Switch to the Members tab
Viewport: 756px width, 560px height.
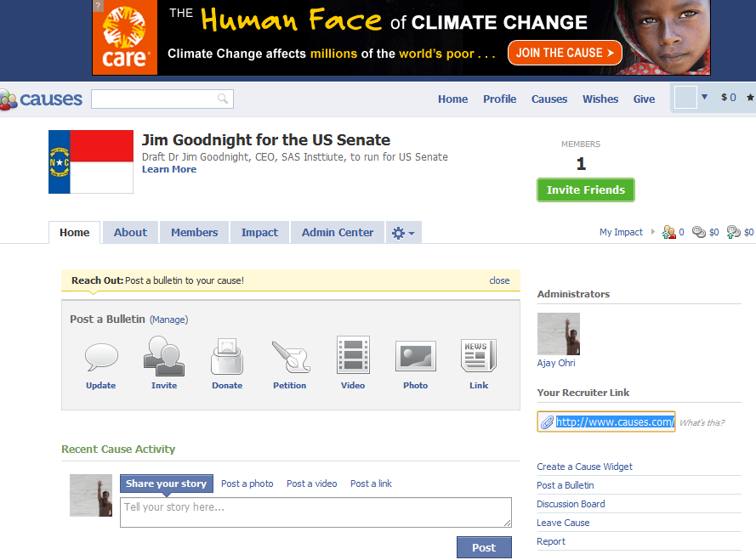click(x=194, y=233)
